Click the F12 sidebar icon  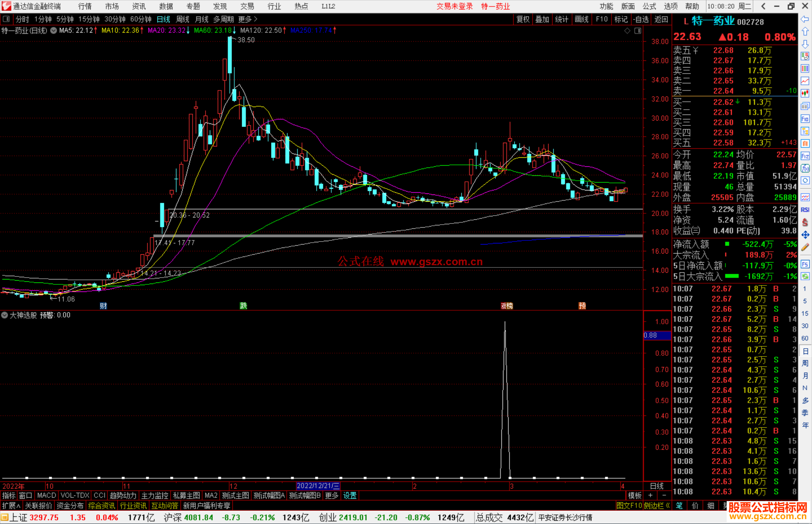pos(805,156)
